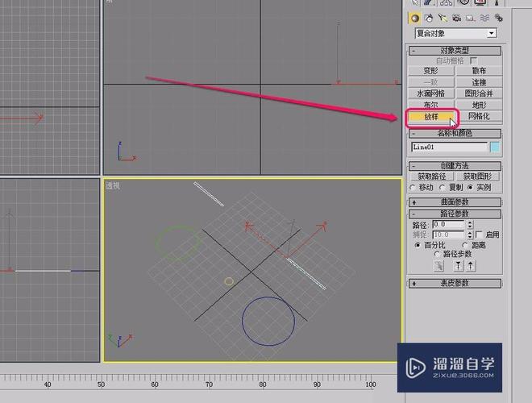Click the Next Shape arrow icon
Image resolution: width=532 pixels, height=403 pixels.
point(471,266)
